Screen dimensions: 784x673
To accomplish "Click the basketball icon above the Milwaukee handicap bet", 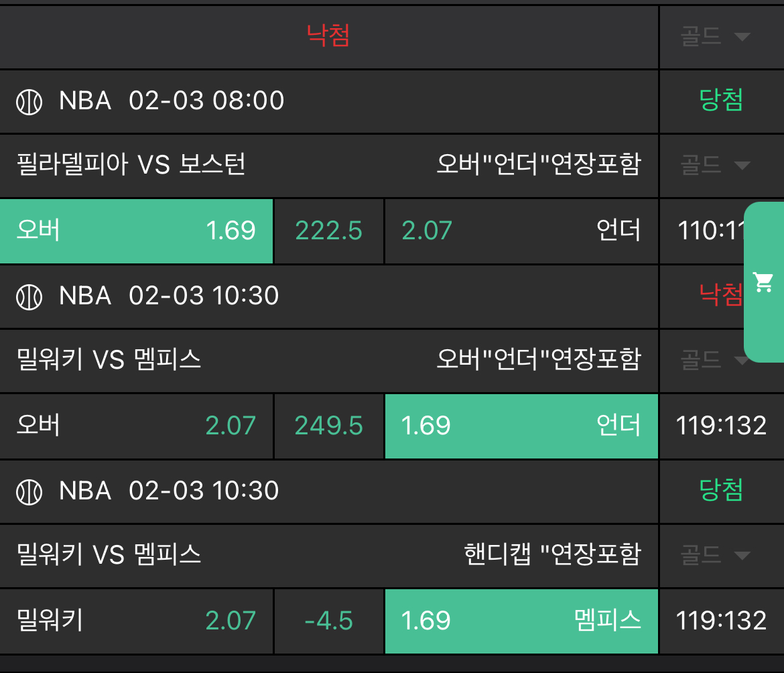I will tap(29, 491).
